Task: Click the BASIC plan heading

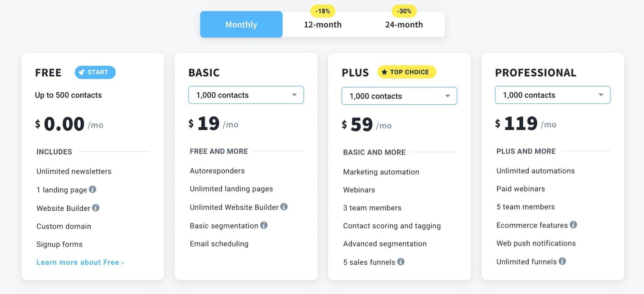Action: [x=204, y=73]
